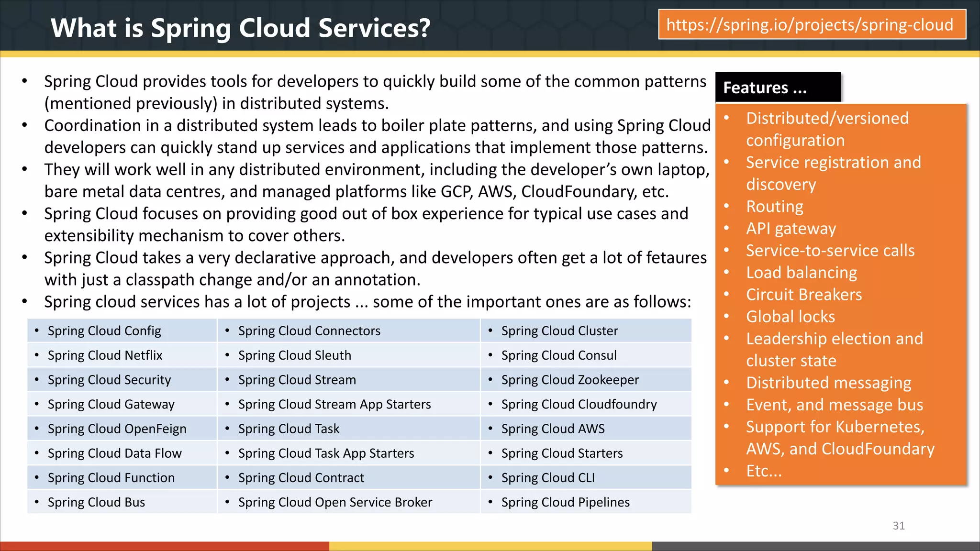Select the Features header box
The height and width of the screenshot is (551, 980).
click(777, 88)
